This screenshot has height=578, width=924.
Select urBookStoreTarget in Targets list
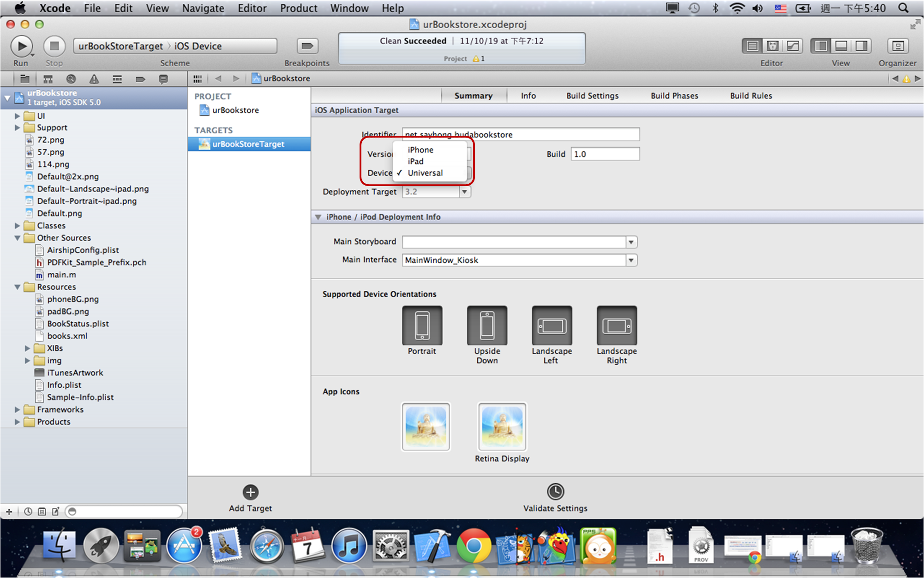(249, 144)
